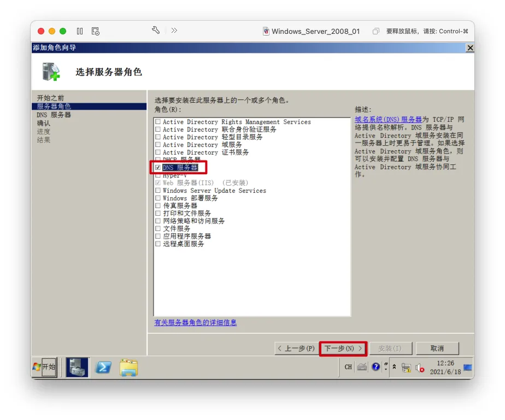Show hidden tray icons arrow
505x420 pixels.
394,366
